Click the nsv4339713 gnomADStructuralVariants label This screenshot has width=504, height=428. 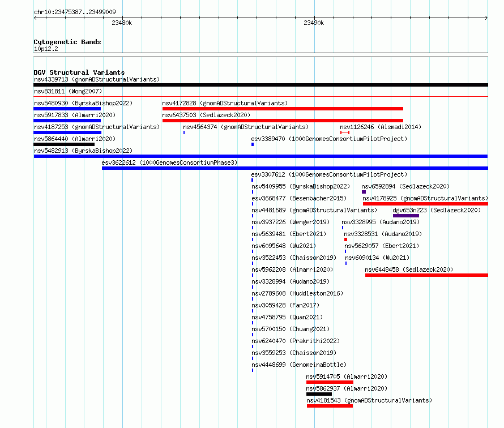click(x=97, y=79)
